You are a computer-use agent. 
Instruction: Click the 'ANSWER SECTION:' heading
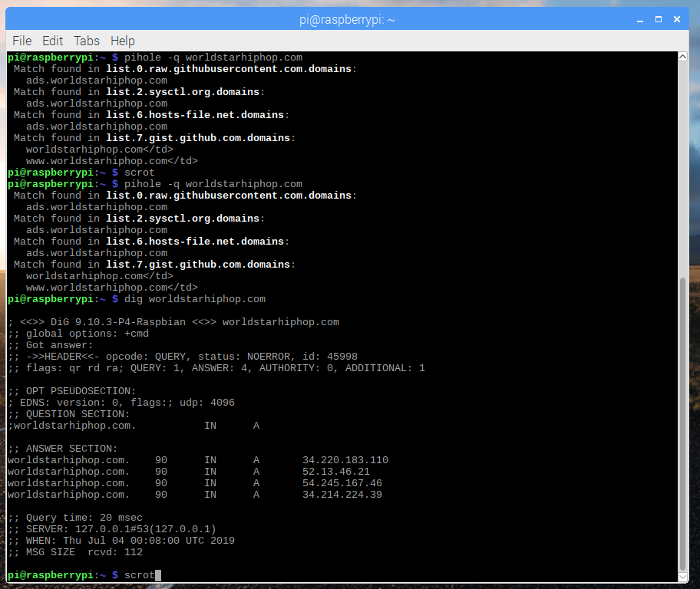(x=63, y=449)
